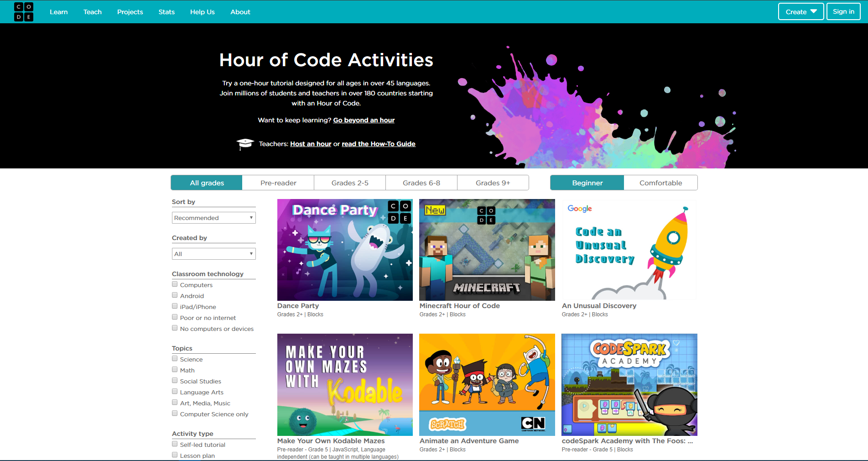The image size is (868, 461).
Task: Check 'No computers or devices' option
Action: pos(175,328)
